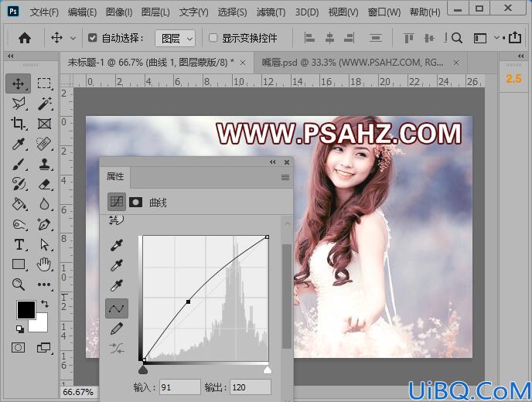Toggle Quick Mask mode

tap(18, 347)
